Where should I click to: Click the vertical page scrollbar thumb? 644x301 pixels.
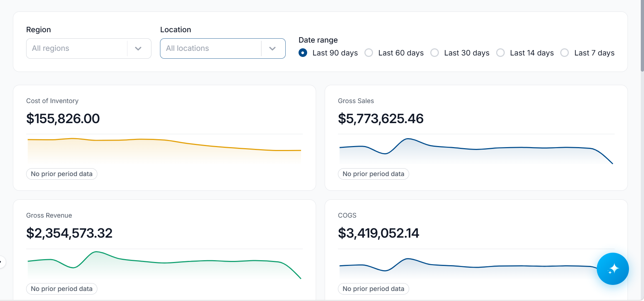pyautogui.click(x=642, y=36)
